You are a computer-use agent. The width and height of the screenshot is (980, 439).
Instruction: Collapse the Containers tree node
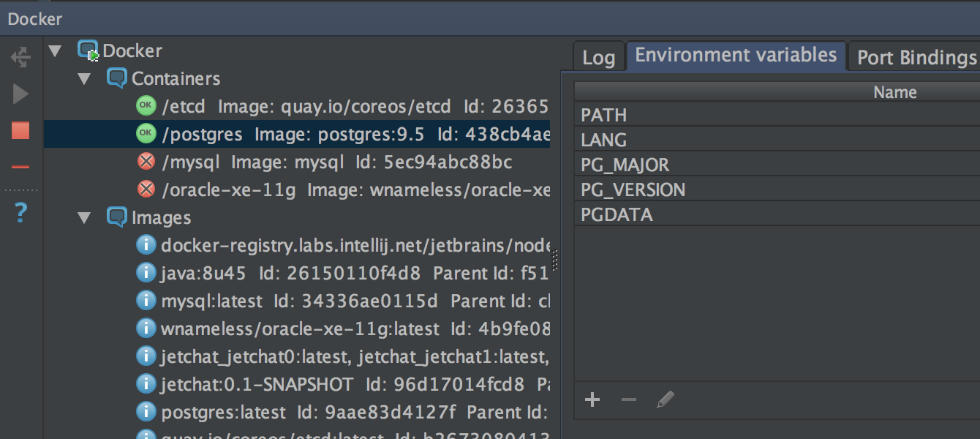(84, 79)
